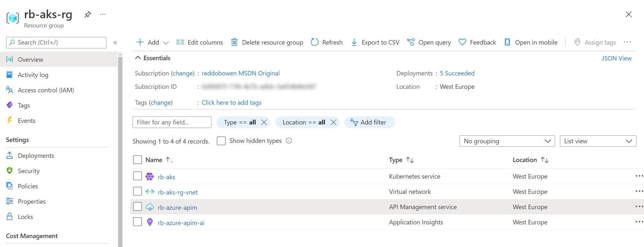Click the Search (Ctrl+/) box
644x247 pixels.
coord(56,42)
